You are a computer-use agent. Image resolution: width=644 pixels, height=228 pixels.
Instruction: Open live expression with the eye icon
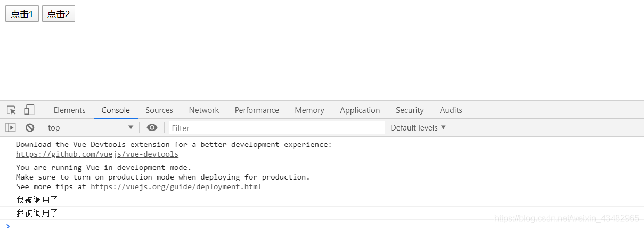(x=152, y=128)
